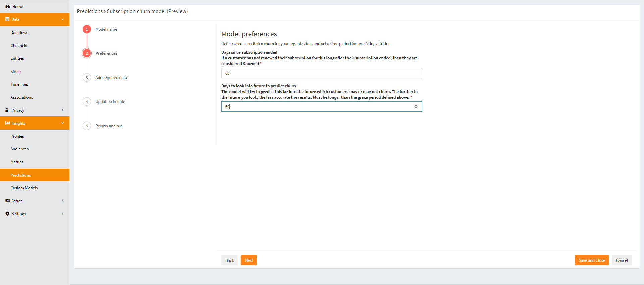This screenshot has height=285, width=644.
Task: Click the Home dashboard icon
Action: coord(7,7)
